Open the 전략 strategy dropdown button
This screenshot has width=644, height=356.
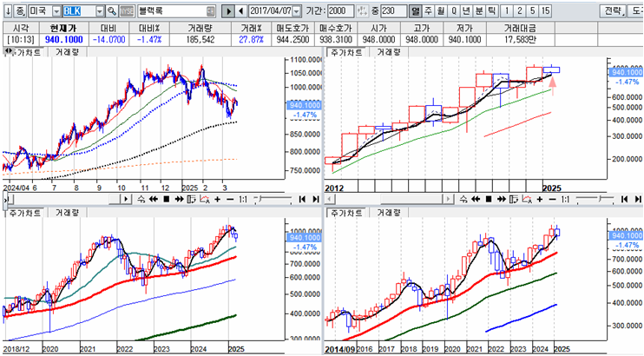tap(613, 11)
